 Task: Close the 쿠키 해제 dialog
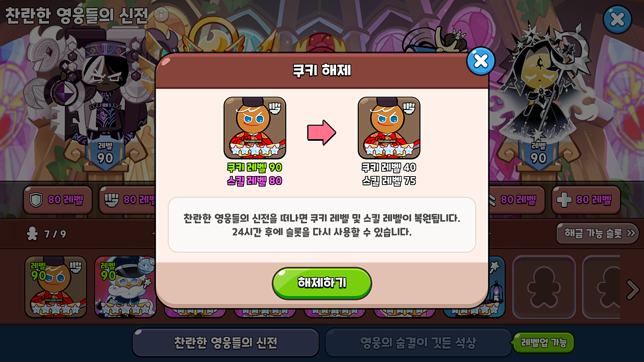coord(481,61)
